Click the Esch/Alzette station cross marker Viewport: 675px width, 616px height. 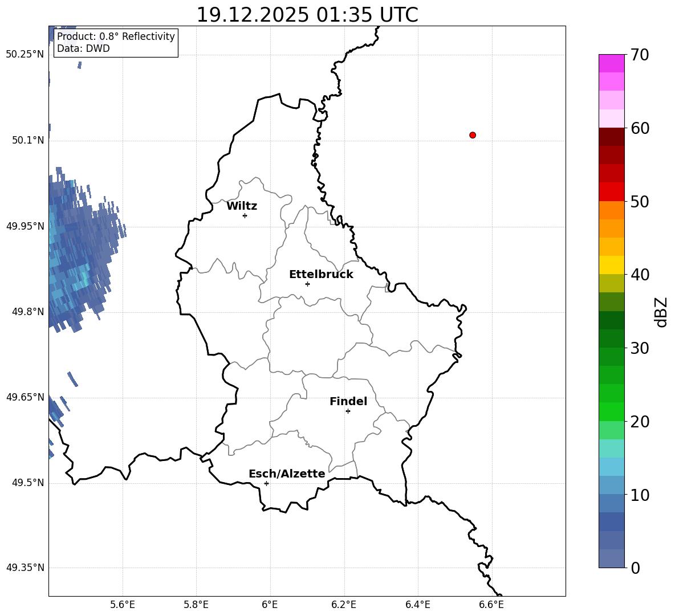266,483
